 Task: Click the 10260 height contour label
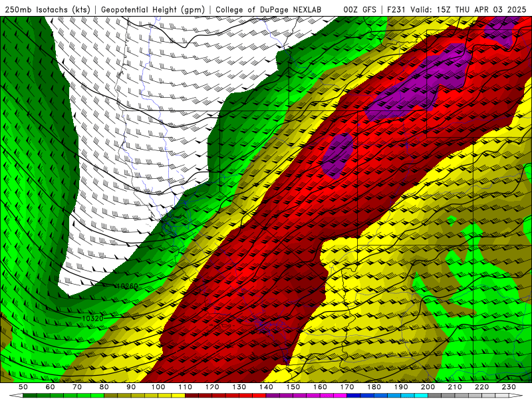click(127, 286)
